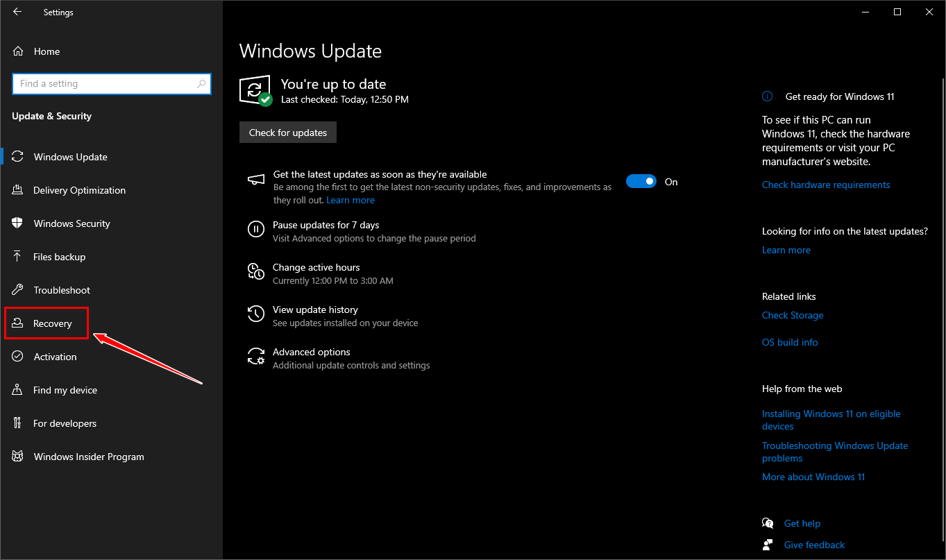This screenshot has height=560, width=946.
Task: Click the Give feedback person icon
Action: coord(768,545)
